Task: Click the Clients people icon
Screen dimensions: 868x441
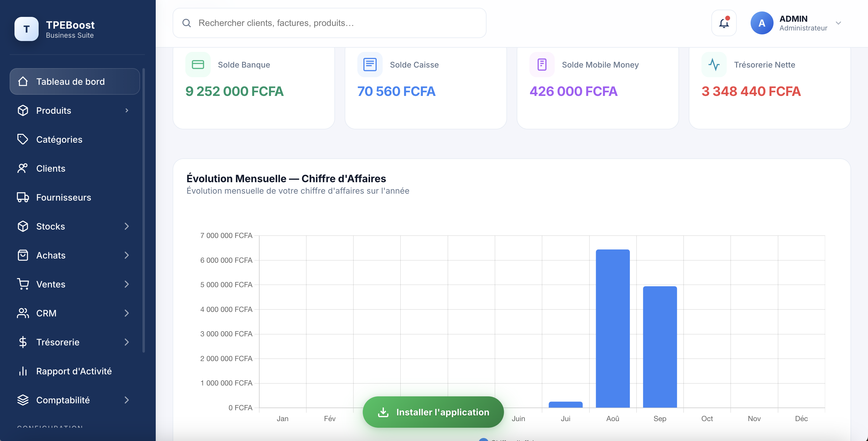Action: click(23, 168)
